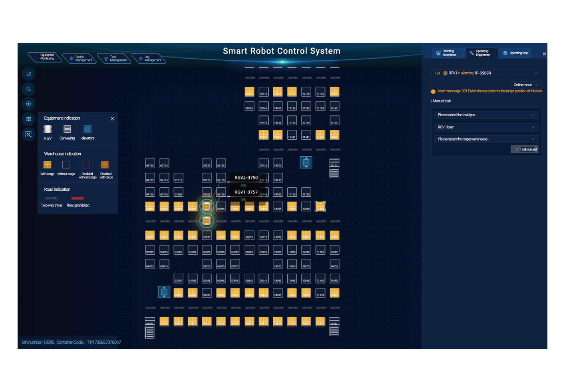Open the Operating Map tab
565x392 pixels.
pyautogui.click(x=516, y=53)
